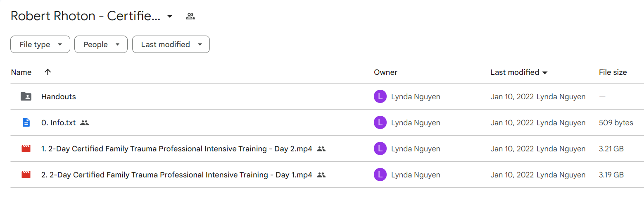
Task: Click the shared icon next to Day 1.mp4
Action: [x=321, y=175]
